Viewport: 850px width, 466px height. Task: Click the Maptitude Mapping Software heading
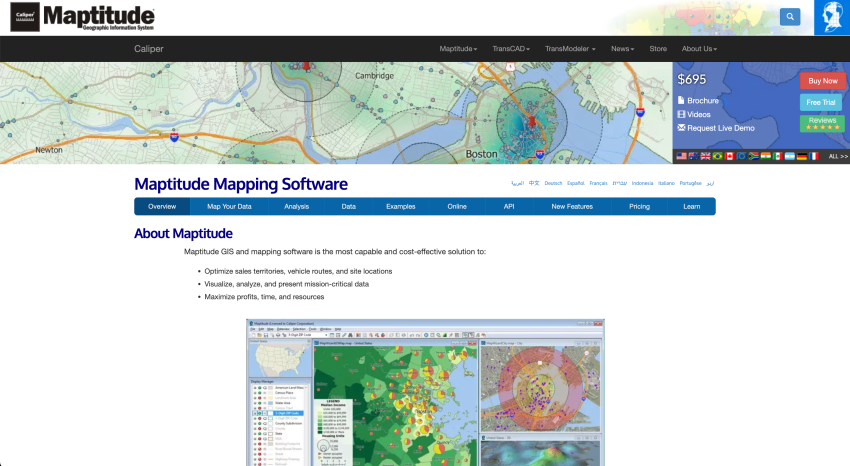[x=241, y=184]
